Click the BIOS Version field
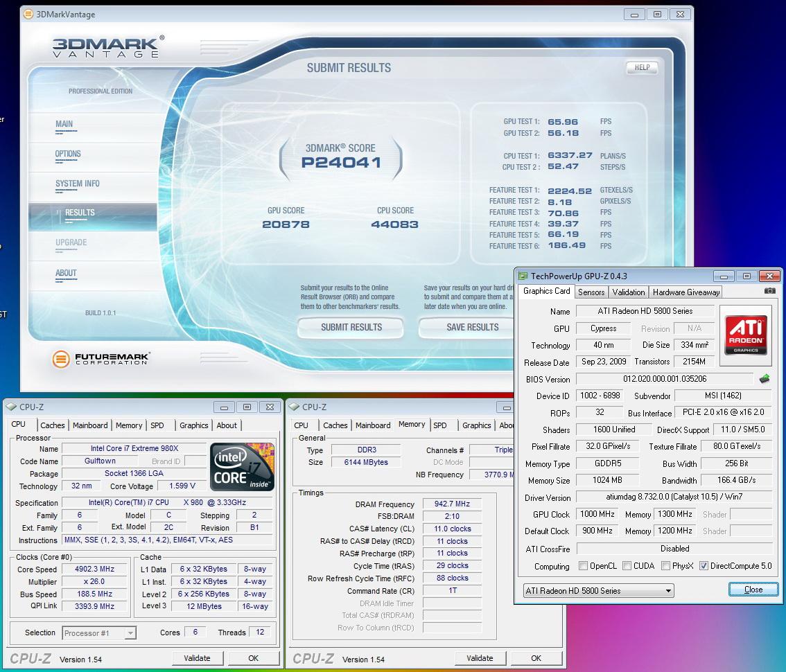 [665, 379]
